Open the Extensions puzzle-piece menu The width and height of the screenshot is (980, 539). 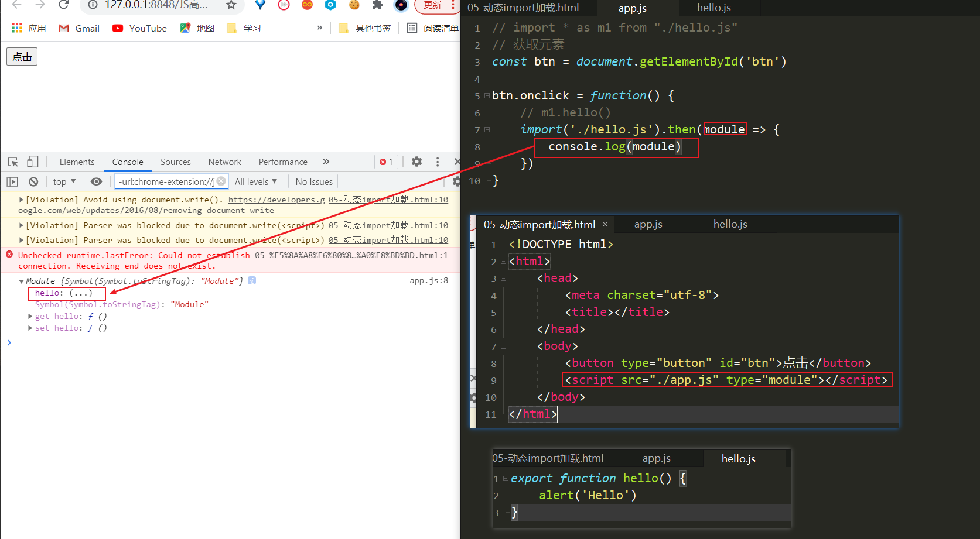(377, 5)
